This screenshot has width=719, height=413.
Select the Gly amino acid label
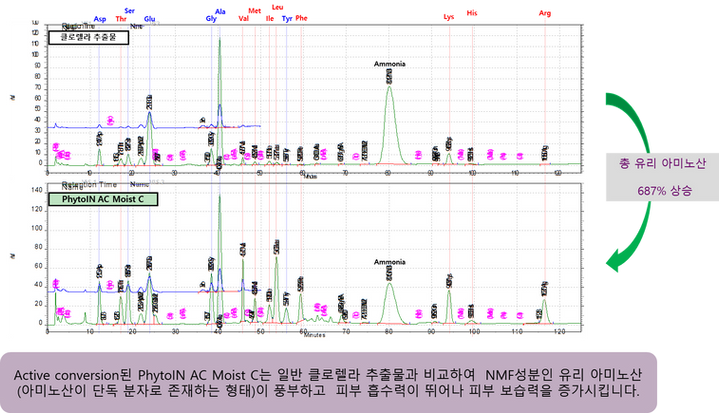click(x=211, y=19)
